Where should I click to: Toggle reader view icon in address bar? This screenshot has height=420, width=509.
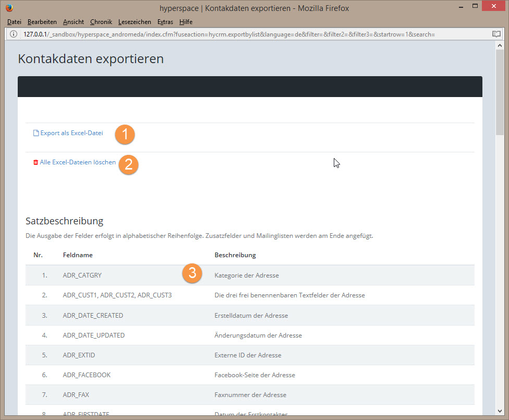click(496, 34)
